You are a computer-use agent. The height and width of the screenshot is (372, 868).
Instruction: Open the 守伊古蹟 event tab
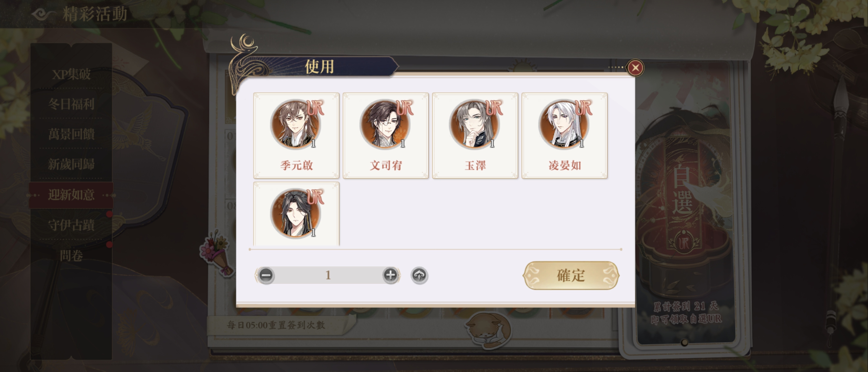pyautogui.click(x=71, y=225)
